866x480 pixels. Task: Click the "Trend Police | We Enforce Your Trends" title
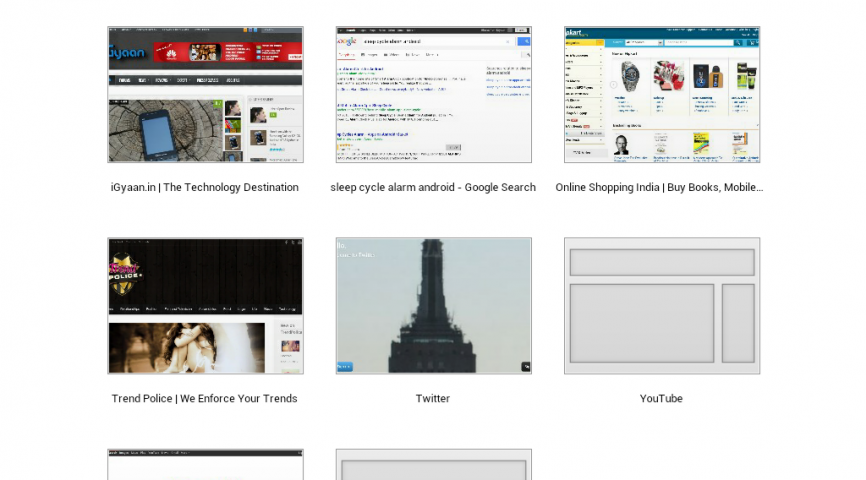point(205,398)
